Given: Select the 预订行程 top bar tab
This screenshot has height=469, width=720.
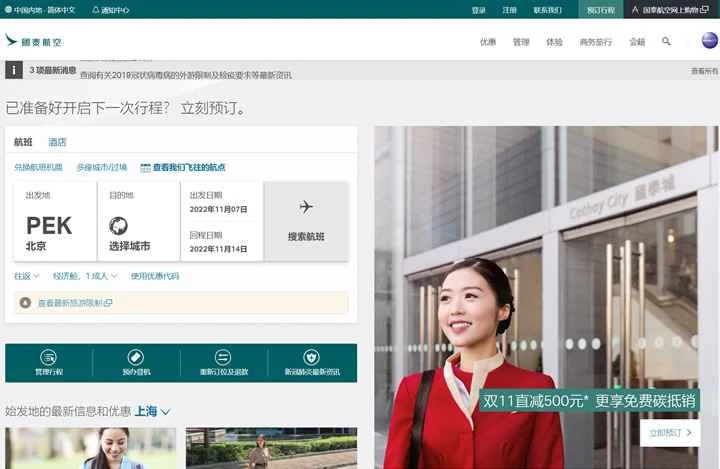Looking at the screenshot, I should [x=601, y=10].
